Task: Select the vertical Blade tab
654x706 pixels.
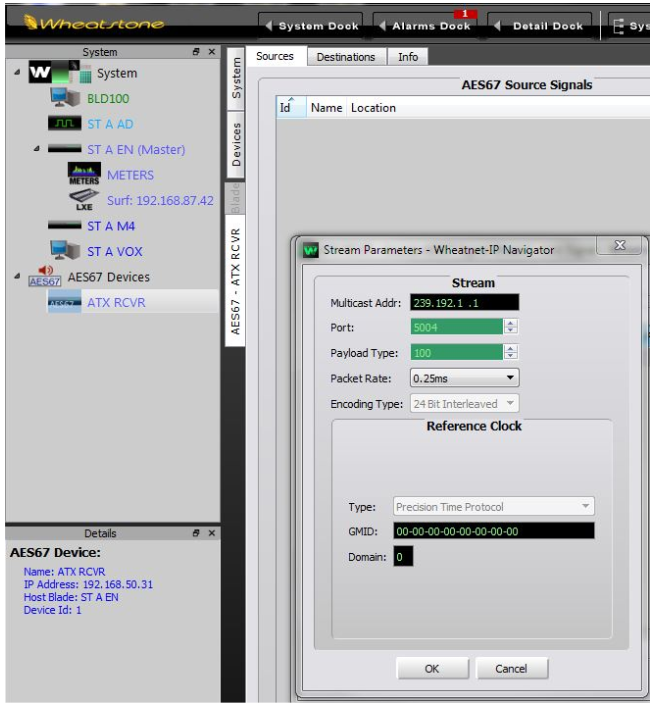Action: [x=235, y=198]
